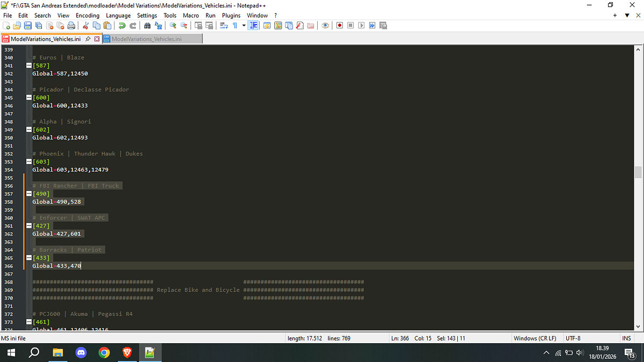Collapse the [490] section fold marker
The height and width of the screenshot is (362, 644).
point(29,194)
